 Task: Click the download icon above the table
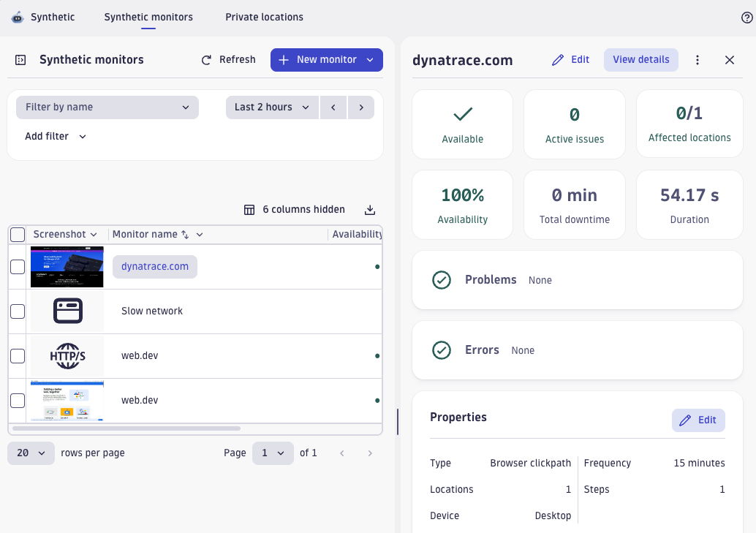(370, 209)
